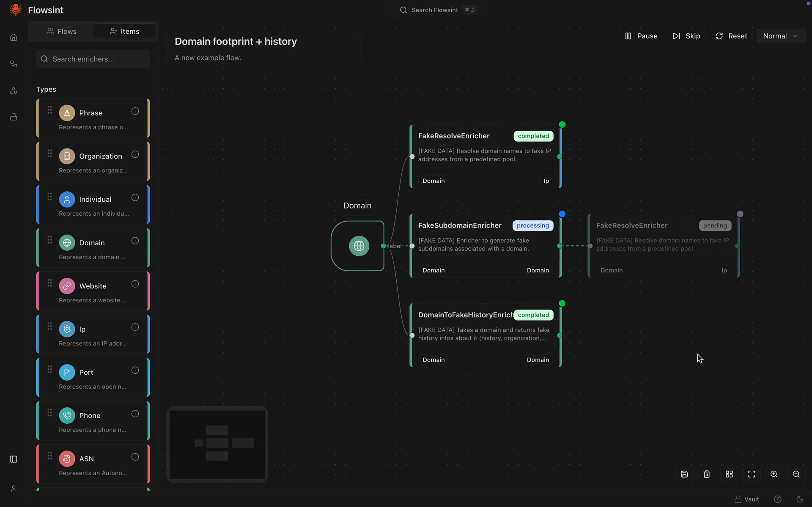Screen dimensions: 812x507
Task: Click the info icon on the Phrase item
Action: coord(135,111)
